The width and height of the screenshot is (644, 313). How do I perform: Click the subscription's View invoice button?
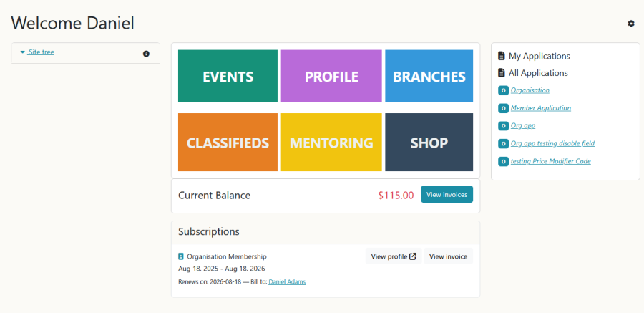(448, 256)
